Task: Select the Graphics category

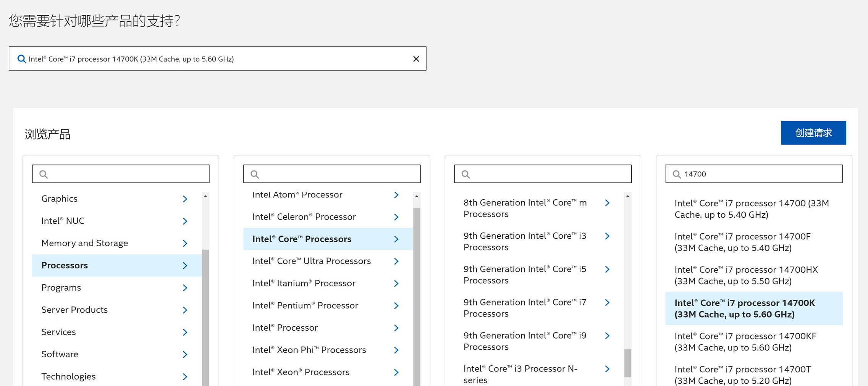Action: click(x=116, y=199)
